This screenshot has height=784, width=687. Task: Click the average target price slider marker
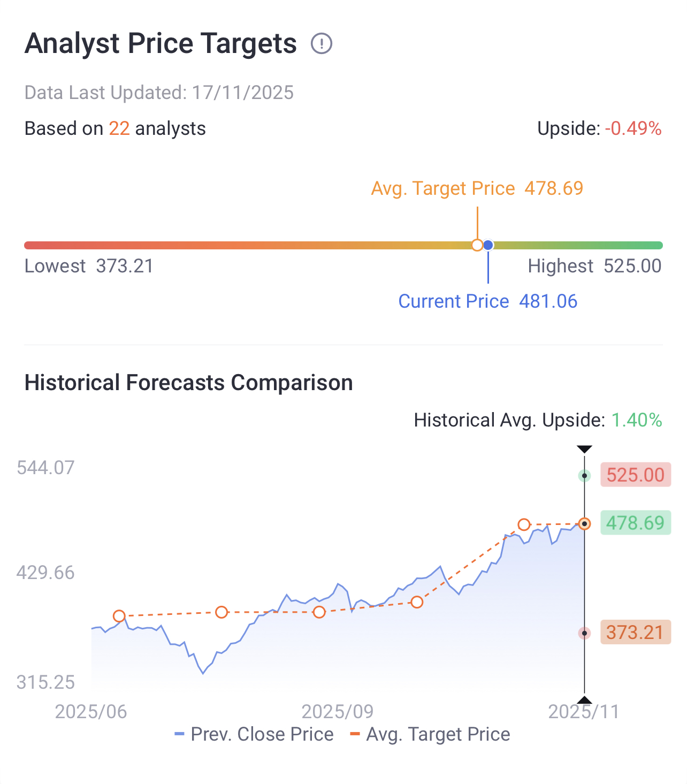[x=477, y=245]
